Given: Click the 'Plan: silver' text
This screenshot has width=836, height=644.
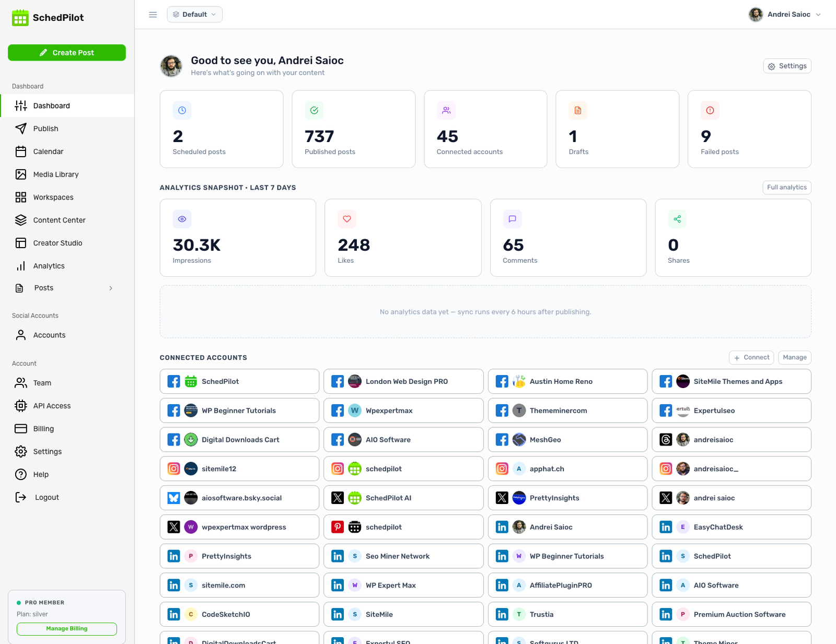Looking at the screenshot, I should point(32,614).
